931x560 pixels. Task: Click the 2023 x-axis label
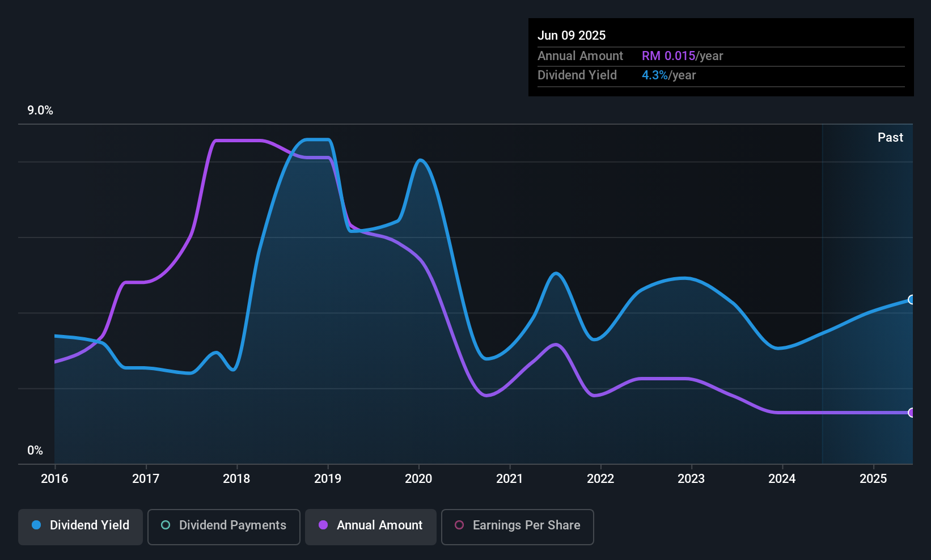point(691,478)
